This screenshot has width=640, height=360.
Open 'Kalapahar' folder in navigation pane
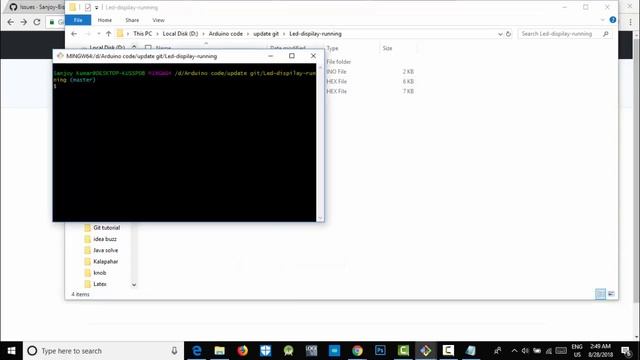tap(105, 262)
